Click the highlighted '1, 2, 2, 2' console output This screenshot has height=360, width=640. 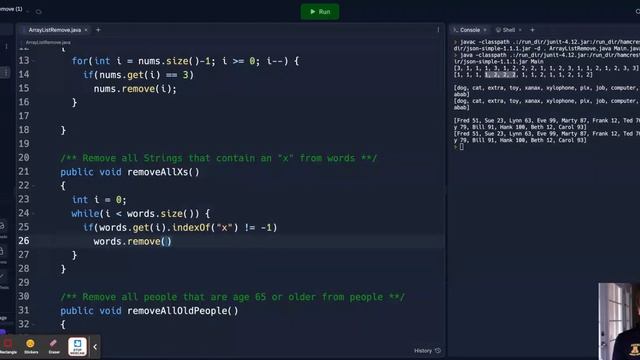[500, 75]
